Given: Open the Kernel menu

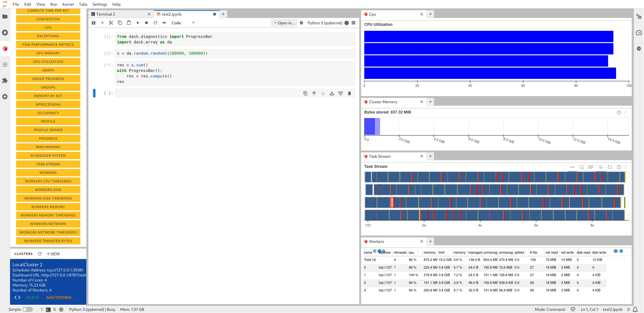Looking at the screenshot, I should tap(68, 4).
